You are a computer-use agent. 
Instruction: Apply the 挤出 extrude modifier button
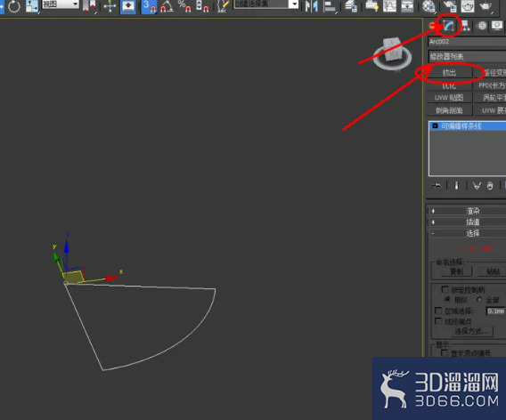(449, 73)
